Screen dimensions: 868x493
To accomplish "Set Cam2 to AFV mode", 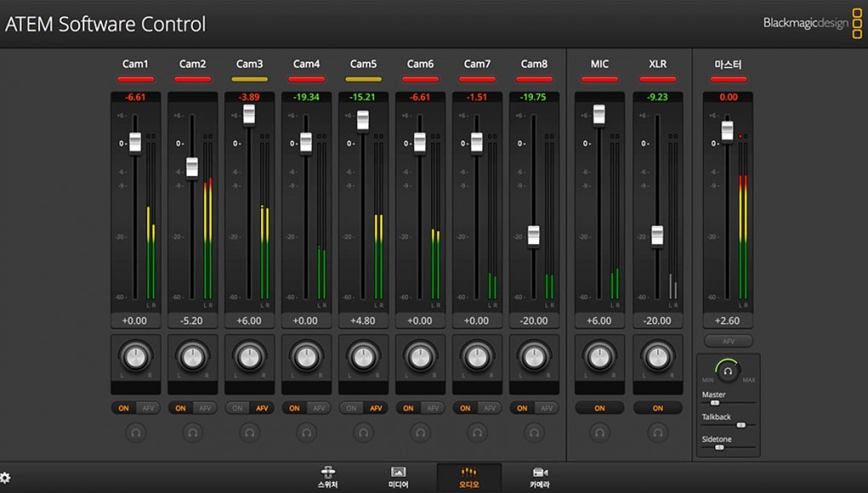I will pos(206,408).
